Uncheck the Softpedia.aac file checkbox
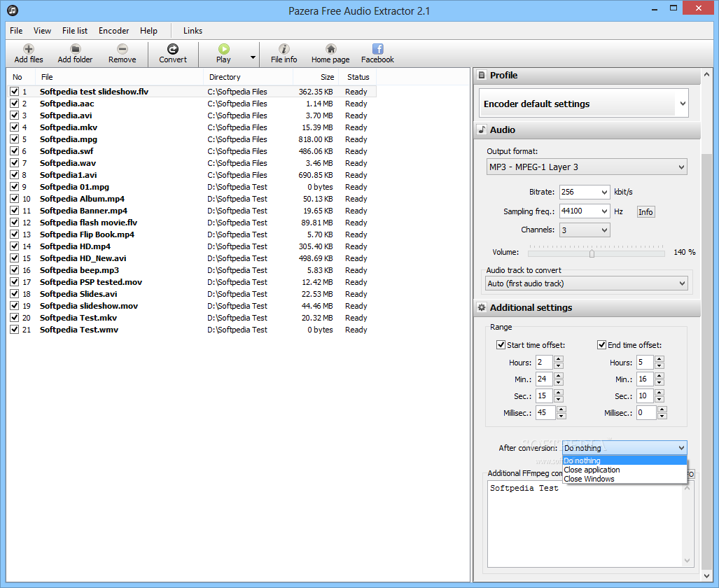This screenshot has height=588, width=719. [14, 103]
